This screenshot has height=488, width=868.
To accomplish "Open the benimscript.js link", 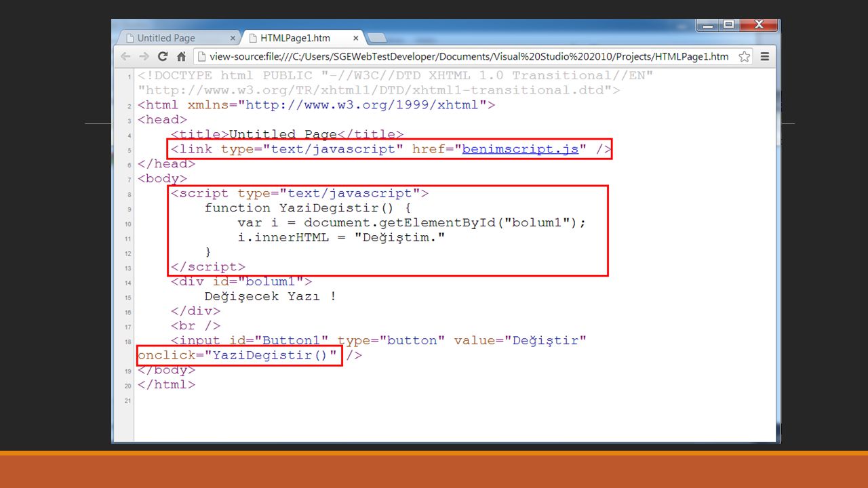I will click(520, 149).
